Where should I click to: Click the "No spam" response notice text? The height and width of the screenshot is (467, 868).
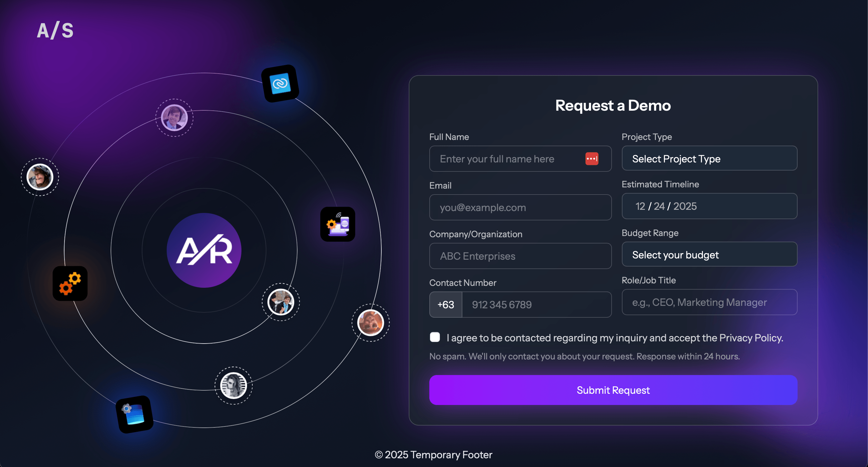[x=584, y=356]
